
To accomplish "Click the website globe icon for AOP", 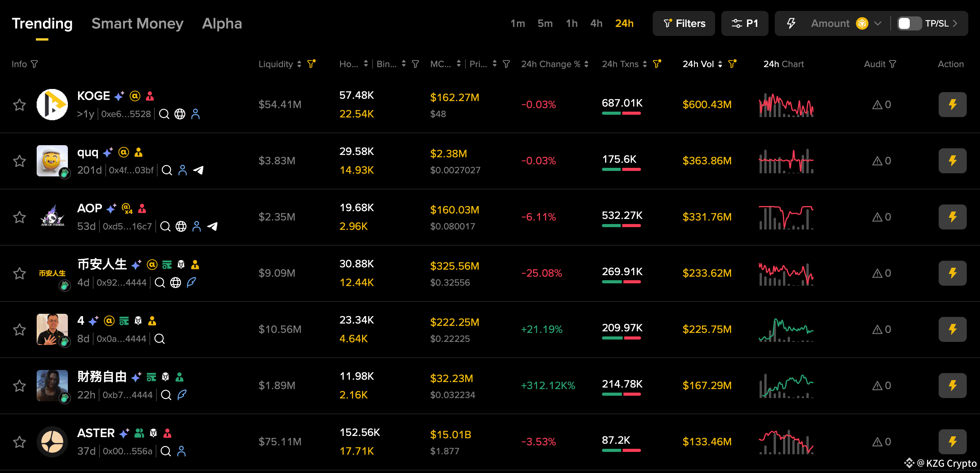I will tap(181, 226).
